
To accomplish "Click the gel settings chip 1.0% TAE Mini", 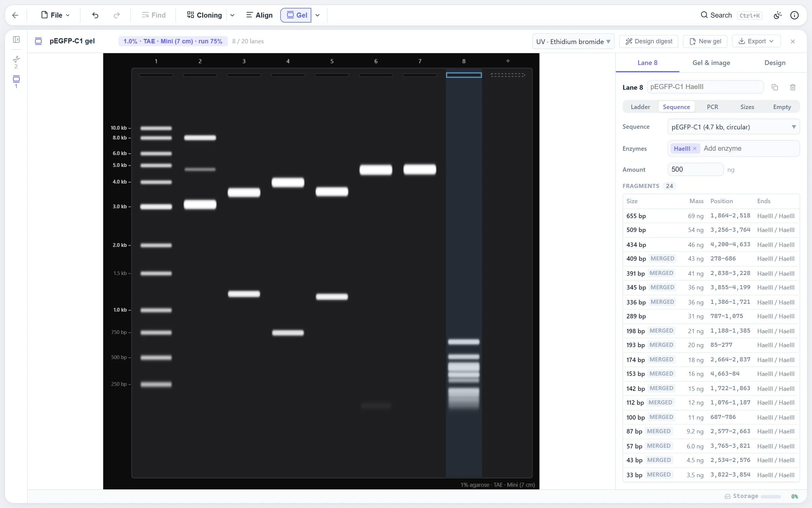I will point(173,41).
